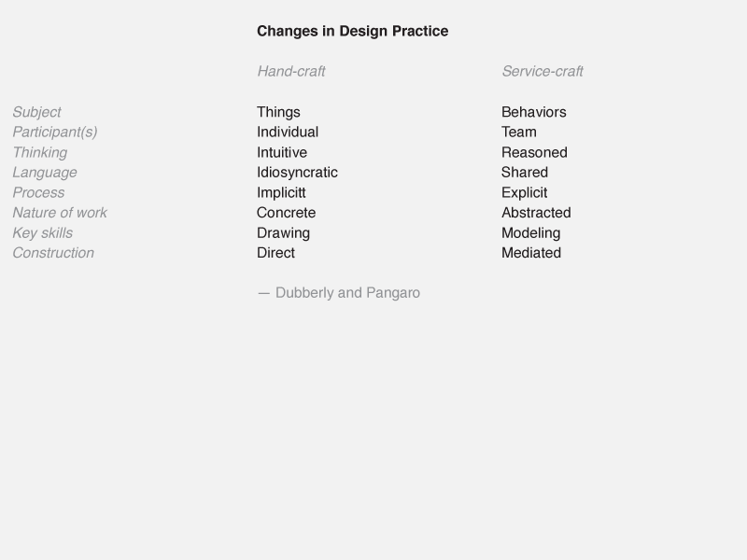Screen dimensions: 747x560
Task: Select the Reasoned text
Action: tap(534, 152)
